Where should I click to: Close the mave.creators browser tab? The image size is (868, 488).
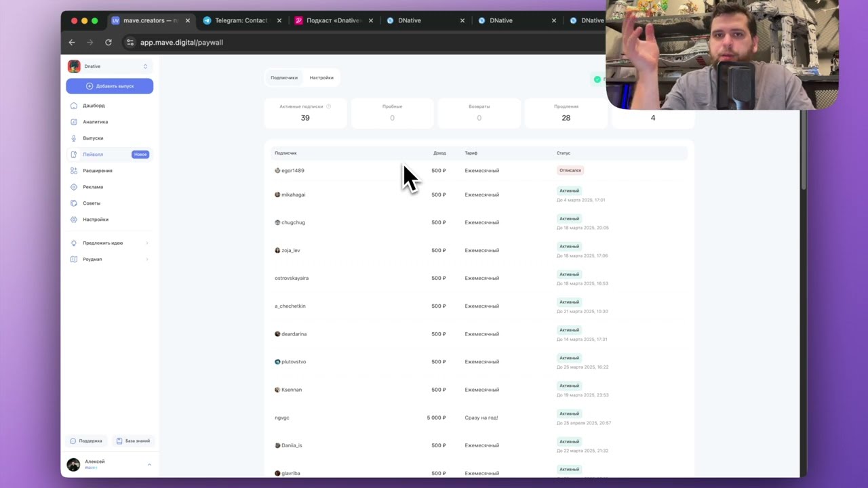(188, 20)
